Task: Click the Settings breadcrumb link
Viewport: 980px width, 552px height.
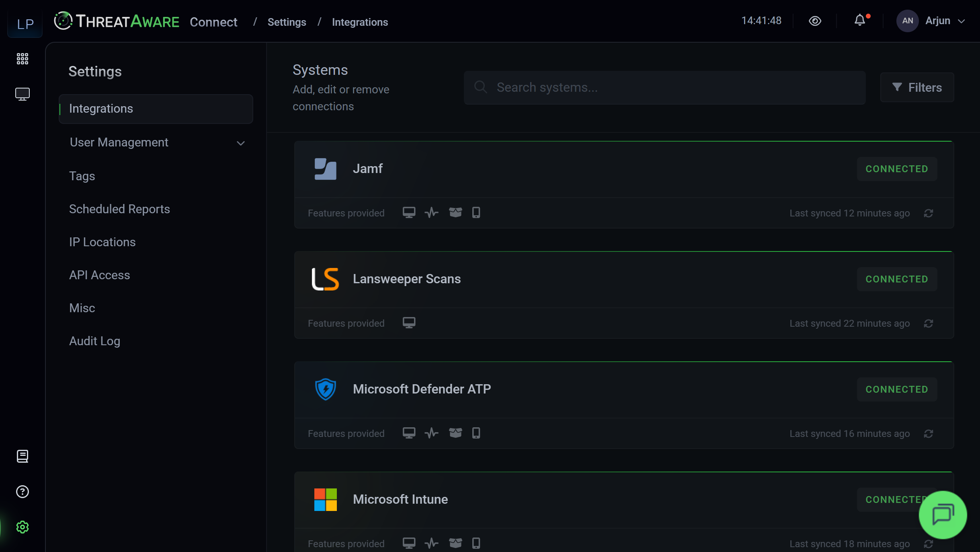Action: coord(287,22)
